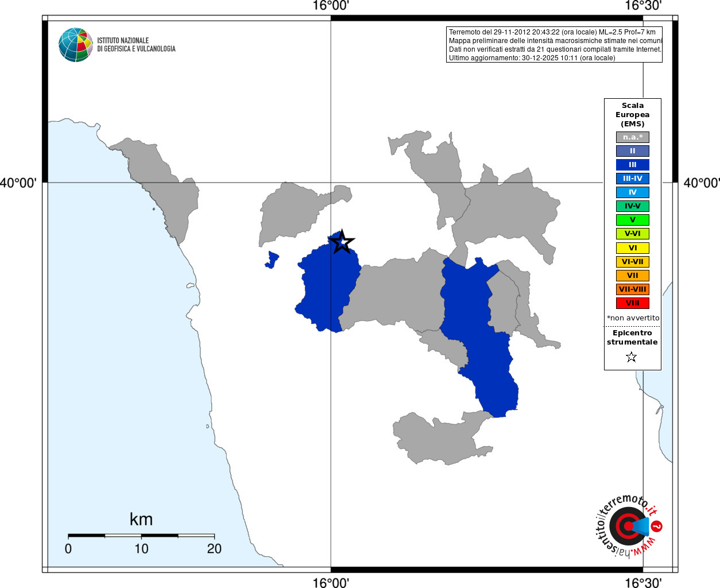Image resolution: width=720 pixels, height=588 pixels.
Task: Click 'Scala Europea (EMS)' legend title
Action: 633,114
